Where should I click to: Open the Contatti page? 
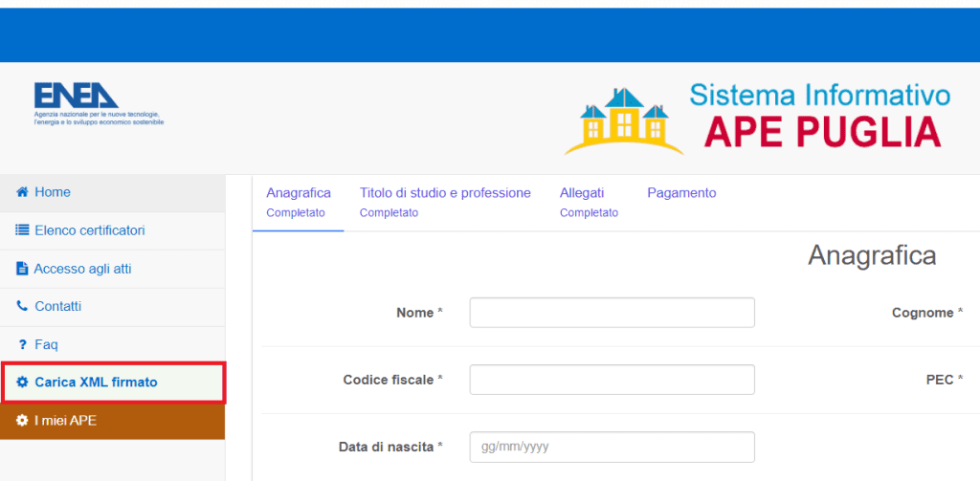(x=113, y=307)
